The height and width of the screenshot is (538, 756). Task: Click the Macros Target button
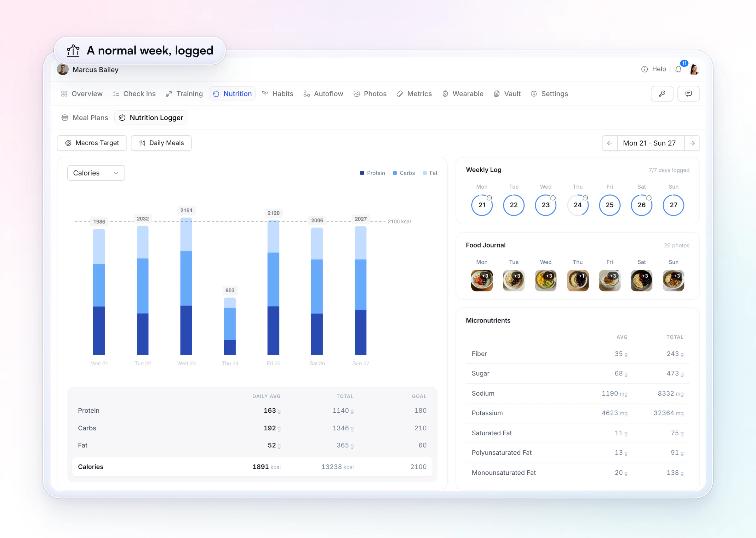pyautogui.click(x=92, y=143)
